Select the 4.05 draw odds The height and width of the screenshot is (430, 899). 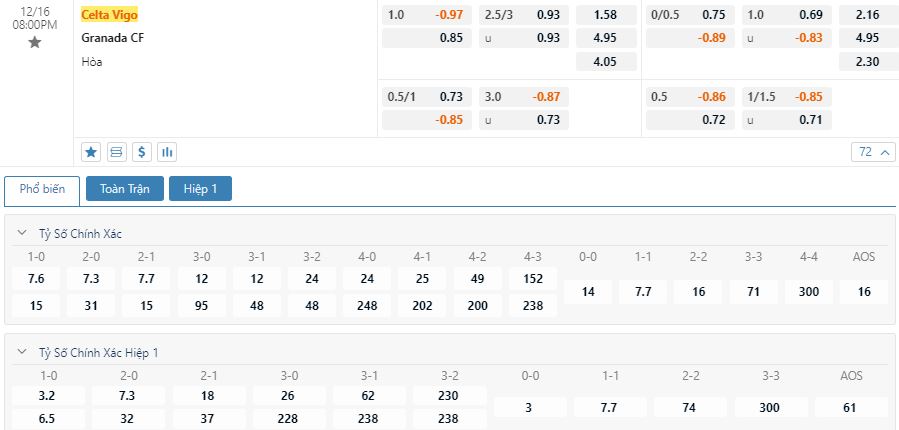[606, 61]
